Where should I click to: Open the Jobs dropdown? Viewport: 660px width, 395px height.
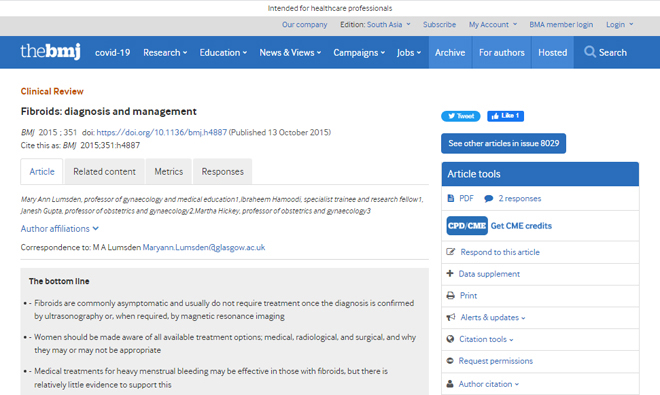point(409,53)
